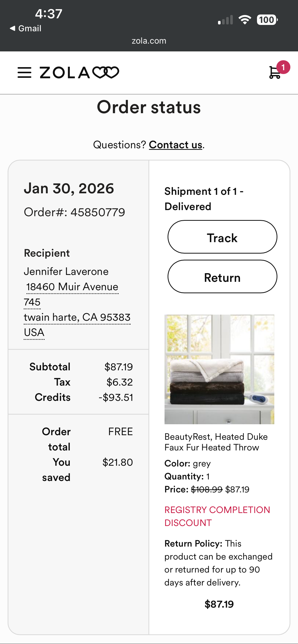The height and width of the screenshot is (644, 298).
Task: Tap the 745 unit address line
Action: 32,302
